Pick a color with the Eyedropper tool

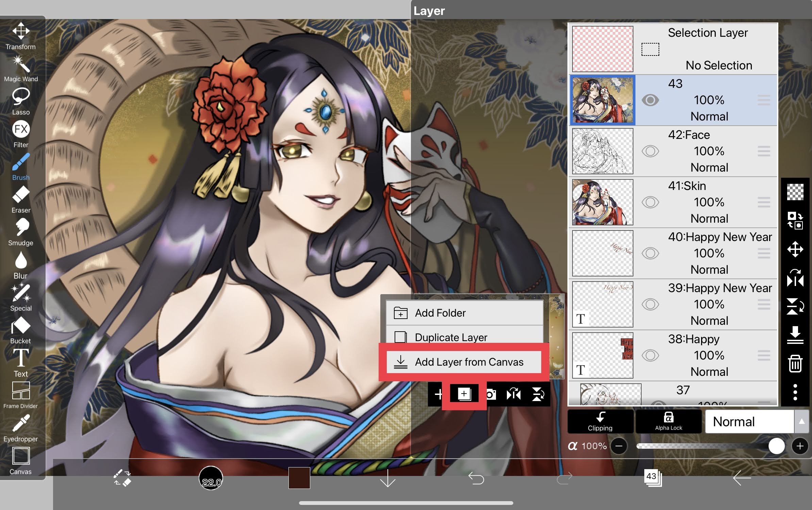[x=20, y=423]
